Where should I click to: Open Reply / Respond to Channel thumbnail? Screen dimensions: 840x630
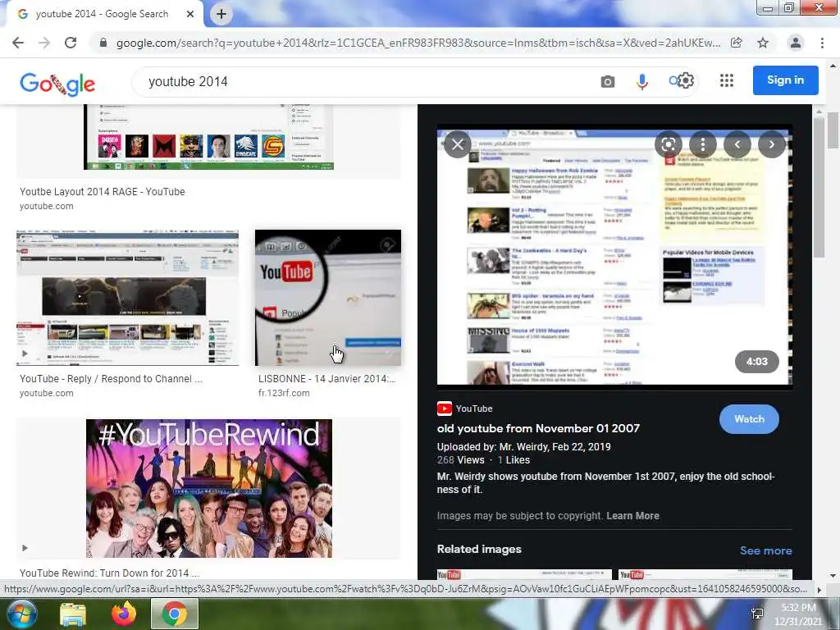coord(127,298)
